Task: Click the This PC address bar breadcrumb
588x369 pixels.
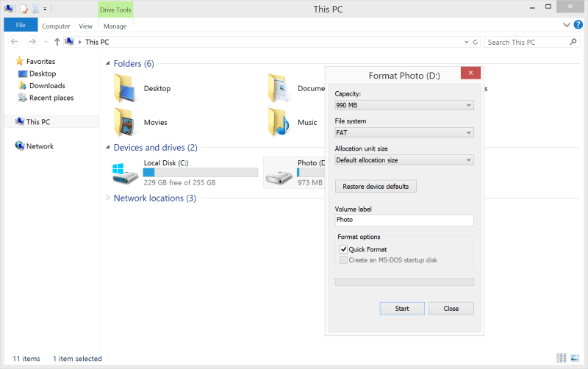Action: [97, 42]
